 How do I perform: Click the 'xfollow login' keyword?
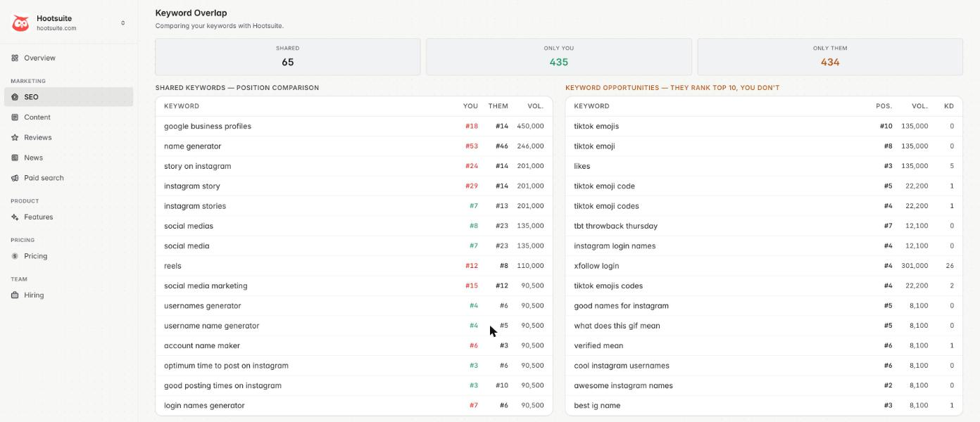tap(596, 266)
